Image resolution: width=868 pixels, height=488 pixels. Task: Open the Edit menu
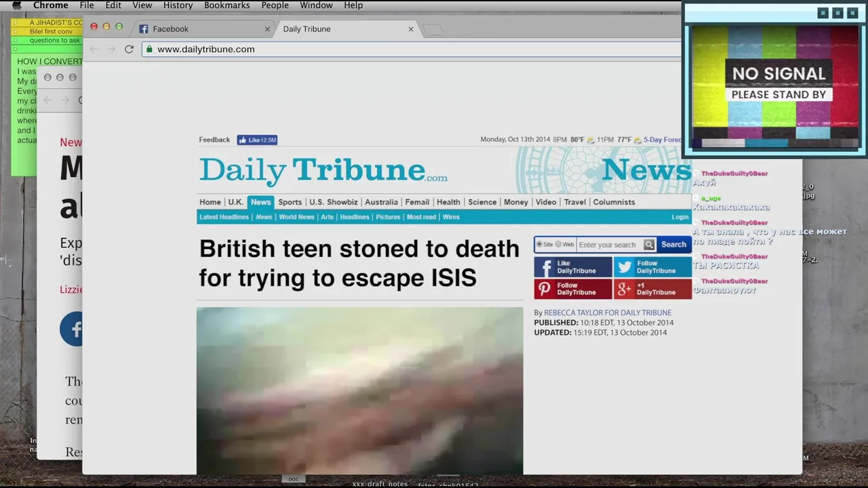point(113,5)
